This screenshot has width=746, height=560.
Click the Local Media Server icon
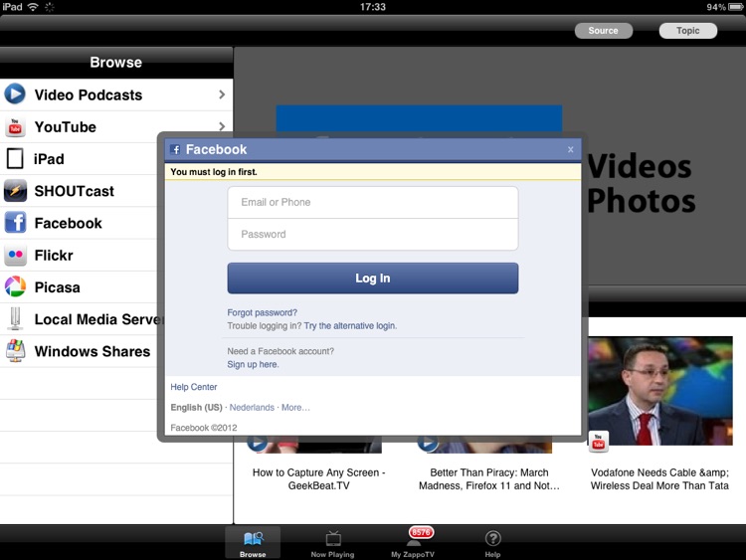tap(15, 318)
